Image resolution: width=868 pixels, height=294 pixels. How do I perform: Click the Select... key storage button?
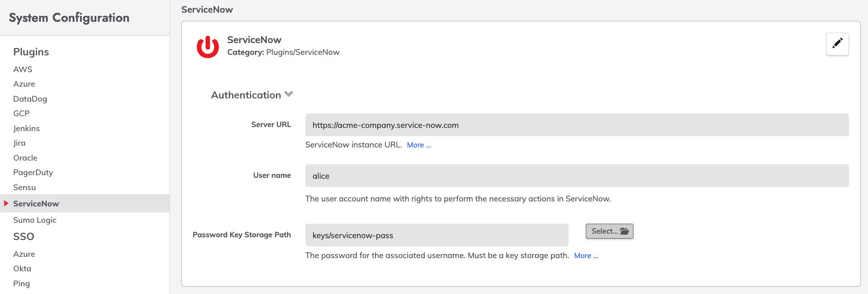(609, 231)
